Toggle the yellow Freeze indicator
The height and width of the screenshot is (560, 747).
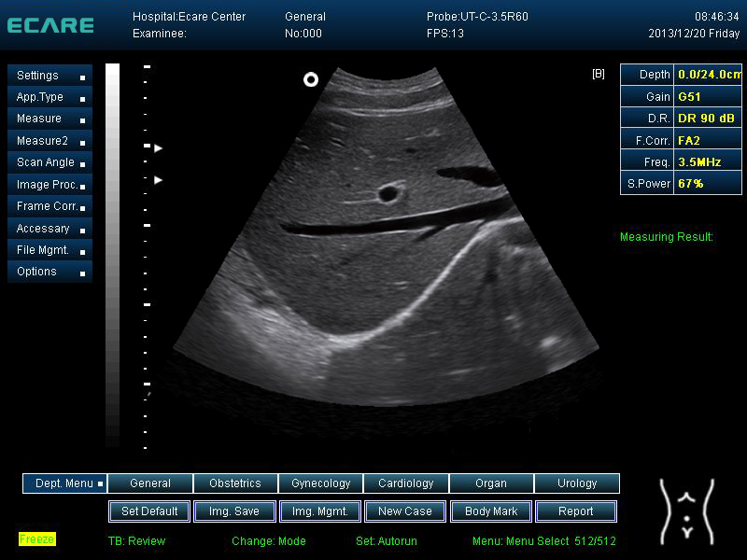pyautogui.click(x=37, y=539)
